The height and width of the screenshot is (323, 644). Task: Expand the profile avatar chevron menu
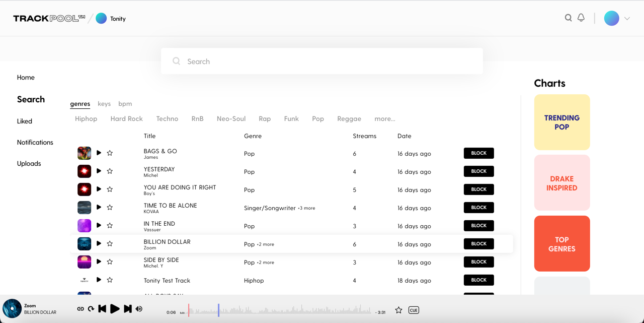(x=627, y=18)
